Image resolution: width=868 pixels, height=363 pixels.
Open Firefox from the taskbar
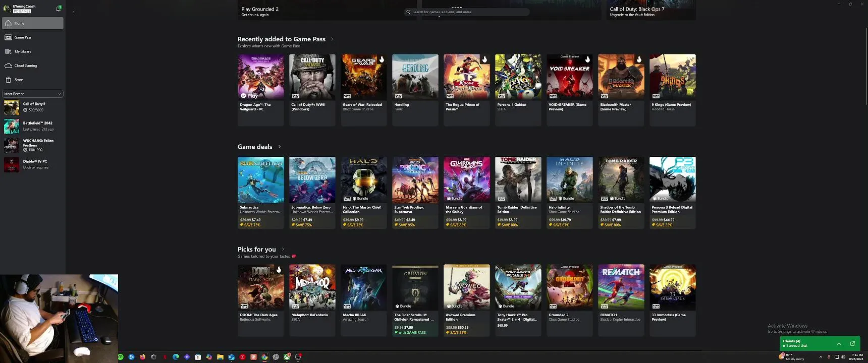click(143, 357)
